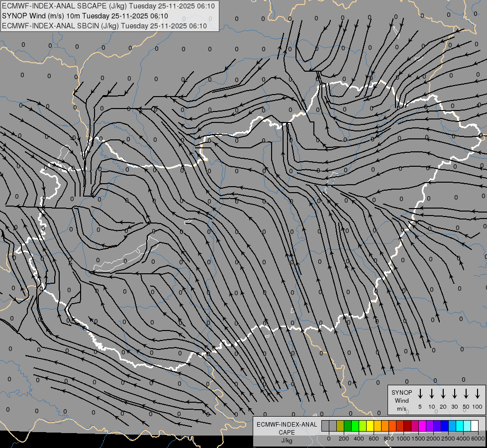Click the 4000 tick label on CAPE scale
Screen dimensions: 487x448
[463, 439]
